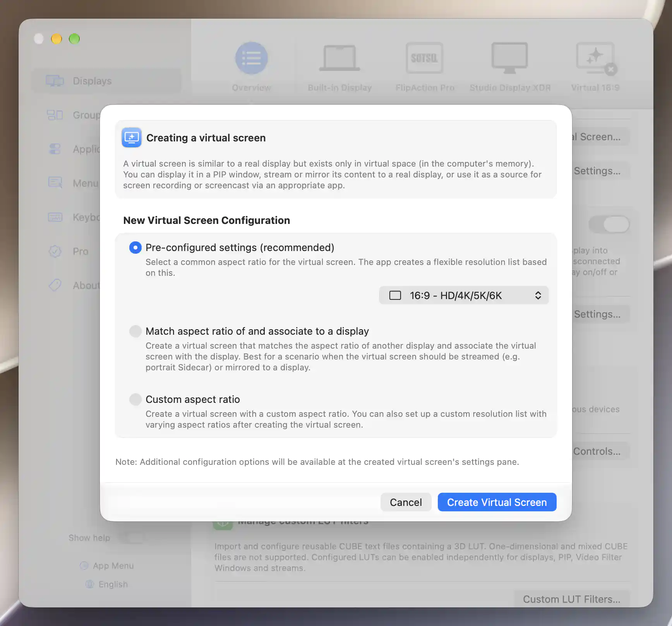Click the Controls... button behind dialog
Screen dimensions: 672x626
pyautogui.click(x=600, y=451)
